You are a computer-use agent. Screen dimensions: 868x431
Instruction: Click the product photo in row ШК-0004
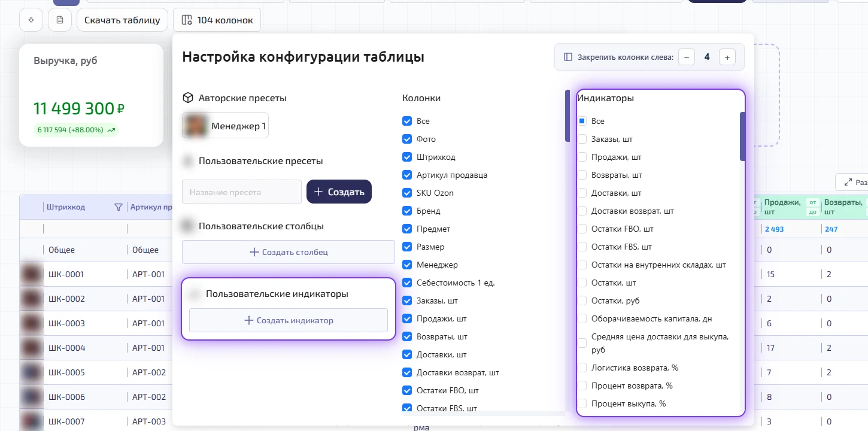[32, 348]
